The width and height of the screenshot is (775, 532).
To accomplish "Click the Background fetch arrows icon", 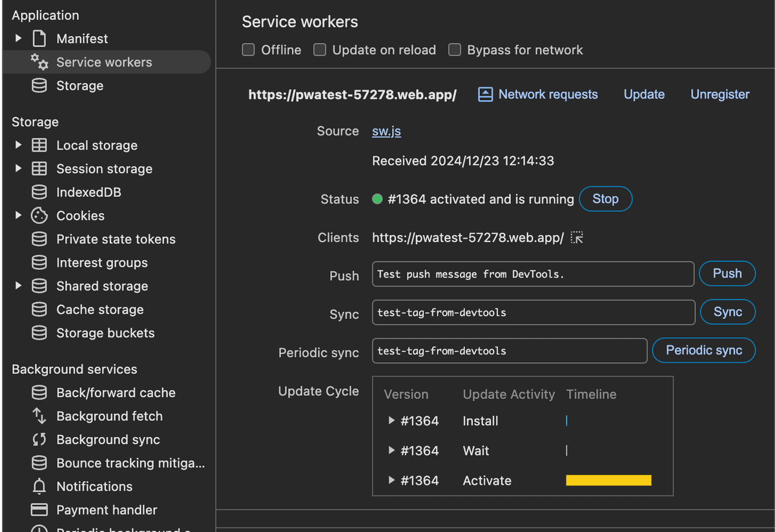I will (x=39, y=416).
